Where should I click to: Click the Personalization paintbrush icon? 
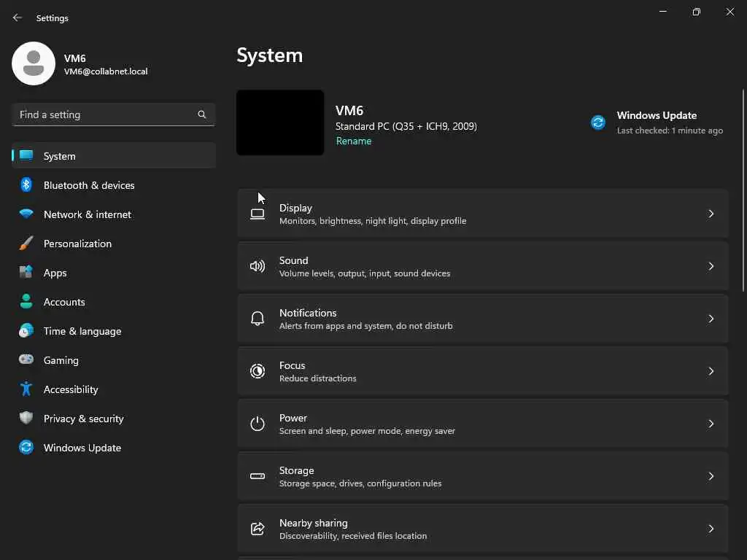pyautogui.click(x=26, y=244)
